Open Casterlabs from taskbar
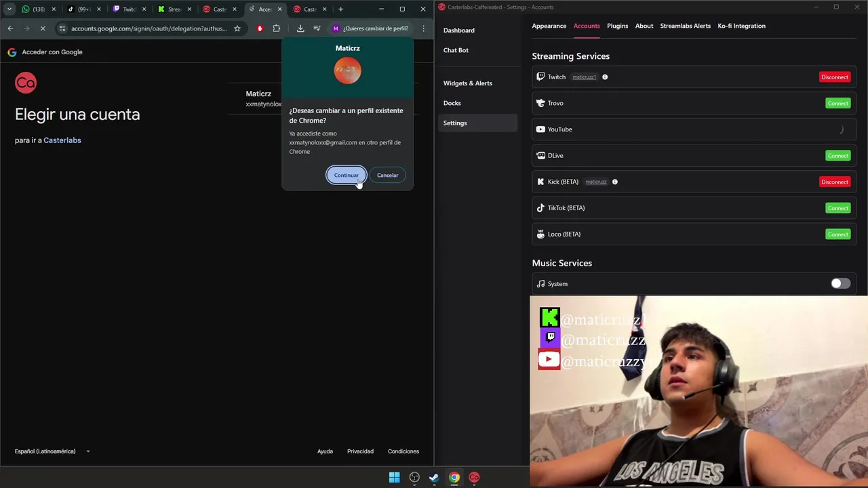This screenshot has height=488, width=868. 474,477
